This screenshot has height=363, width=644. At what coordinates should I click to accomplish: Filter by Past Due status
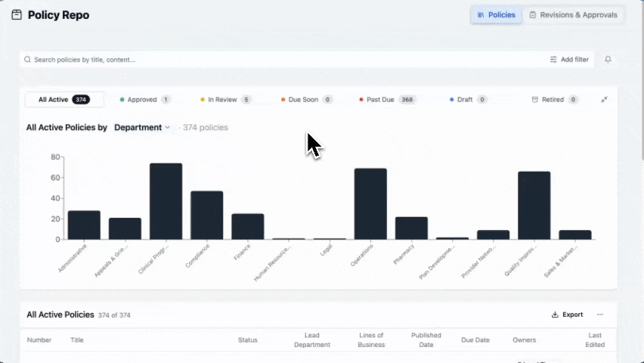tap(388, 100)
